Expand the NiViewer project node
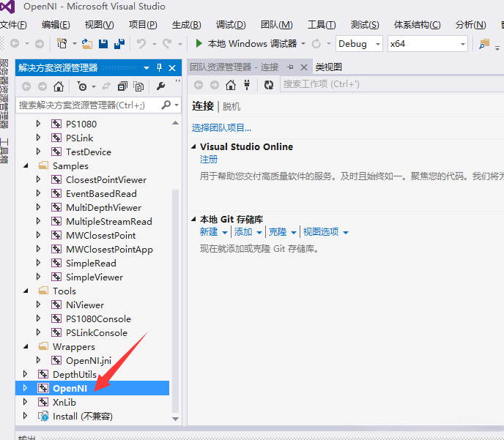This screenshot has width=504, height=440. point(38,305)
